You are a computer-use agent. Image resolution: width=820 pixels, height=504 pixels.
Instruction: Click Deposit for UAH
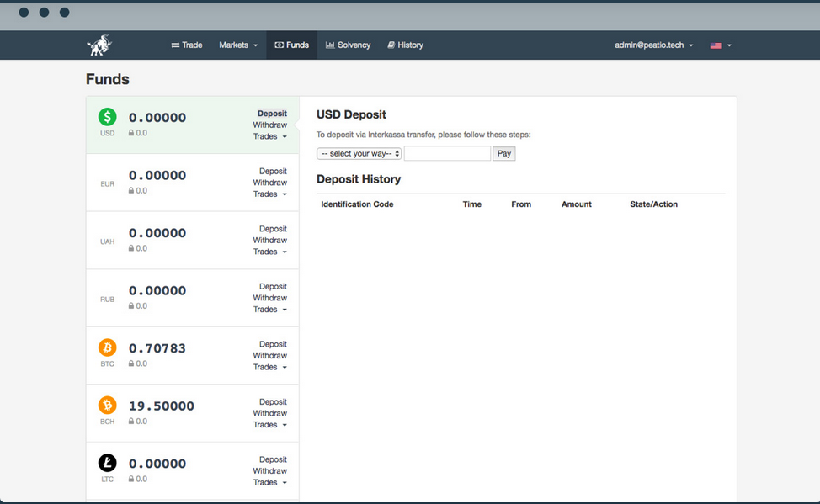273,229
